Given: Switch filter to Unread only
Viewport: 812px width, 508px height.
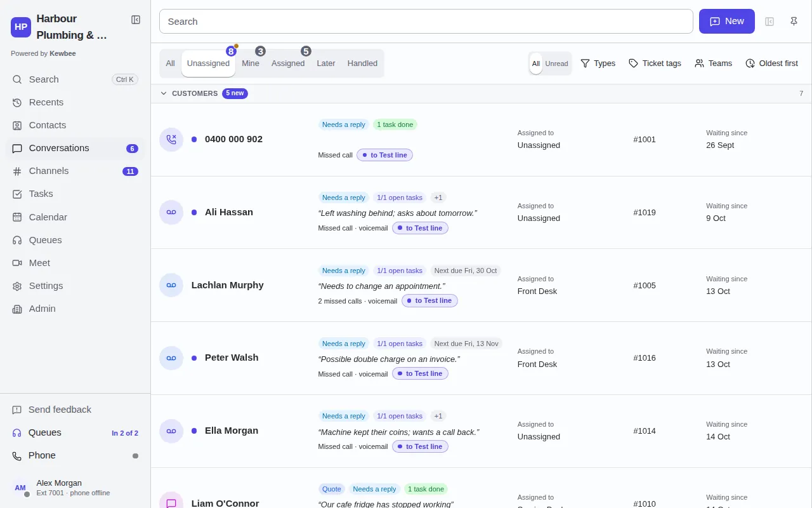Looking at the screenshot, I should point(556,63).
